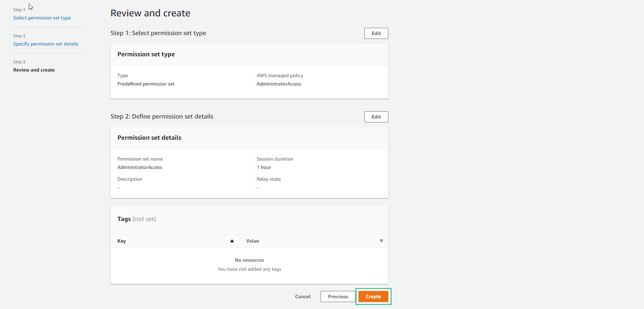The width and height of the screenshot is (644, 309).
Task: Click the Permission set type heading
Action: click(146, 54)
